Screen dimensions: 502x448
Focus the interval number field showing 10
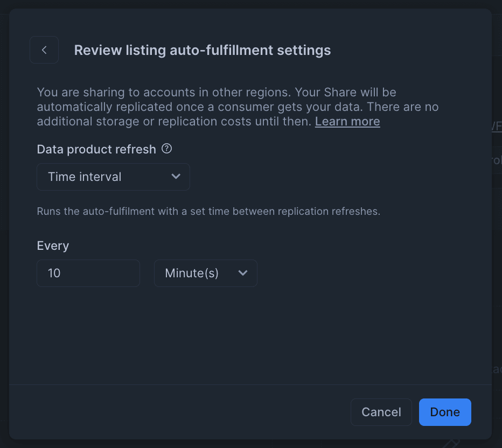[88, 274]
